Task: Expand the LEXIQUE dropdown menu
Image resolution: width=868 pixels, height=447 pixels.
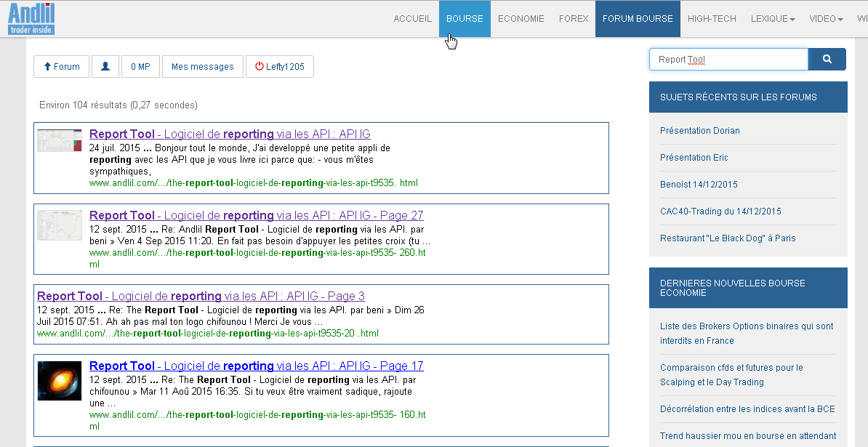Action: pos(773,19)
